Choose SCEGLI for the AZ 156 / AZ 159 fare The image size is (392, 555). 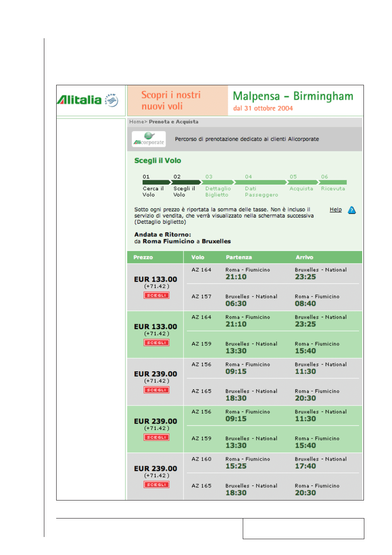pos(156,437)
